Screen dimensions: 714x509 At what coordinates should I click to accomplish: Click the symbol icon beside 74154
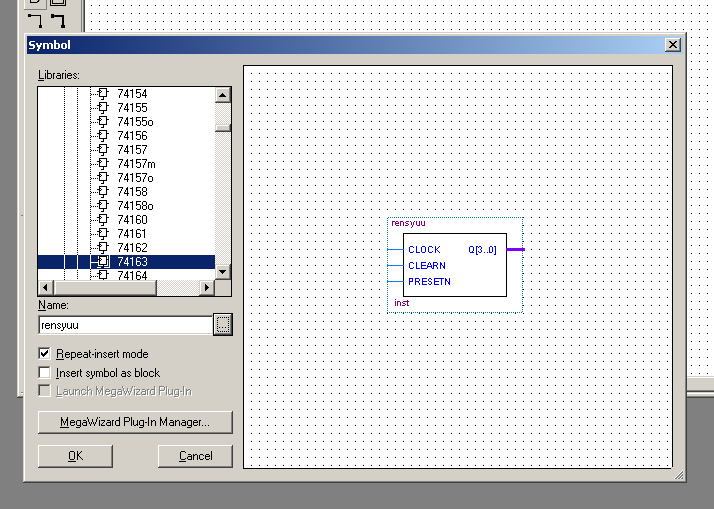pos(103,94)
